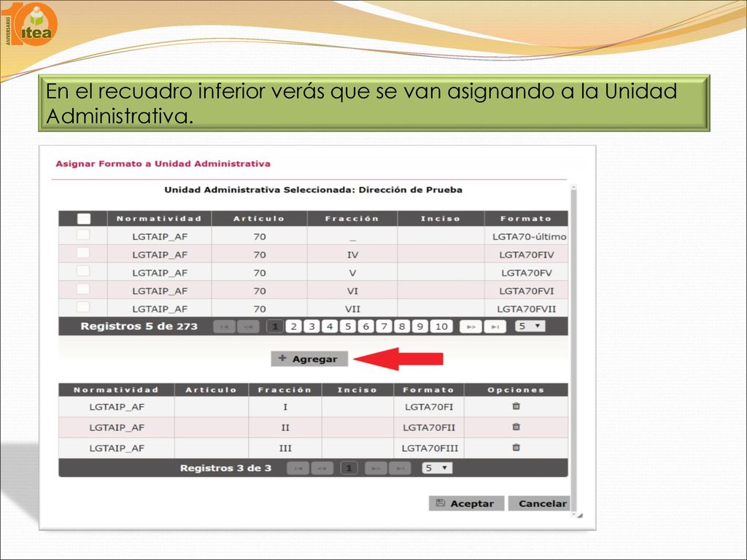Select the LGTA70FVII format cell
The image size is (747, 560).
[x=527, y=309]
